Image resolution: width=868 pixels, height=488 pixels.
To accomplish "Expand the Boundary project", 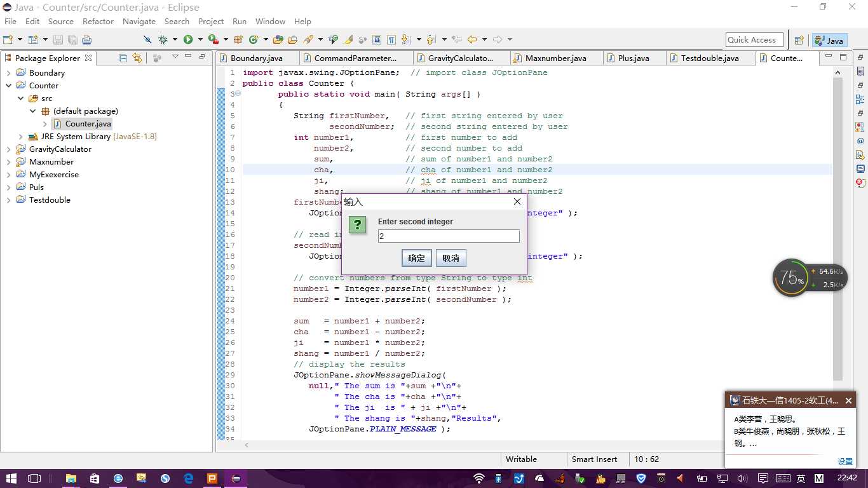I will pyautogui.click(x=9, y=72).
